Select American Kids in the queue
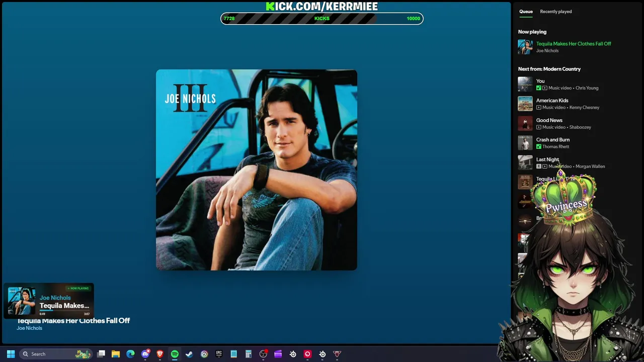 [552, 101]
